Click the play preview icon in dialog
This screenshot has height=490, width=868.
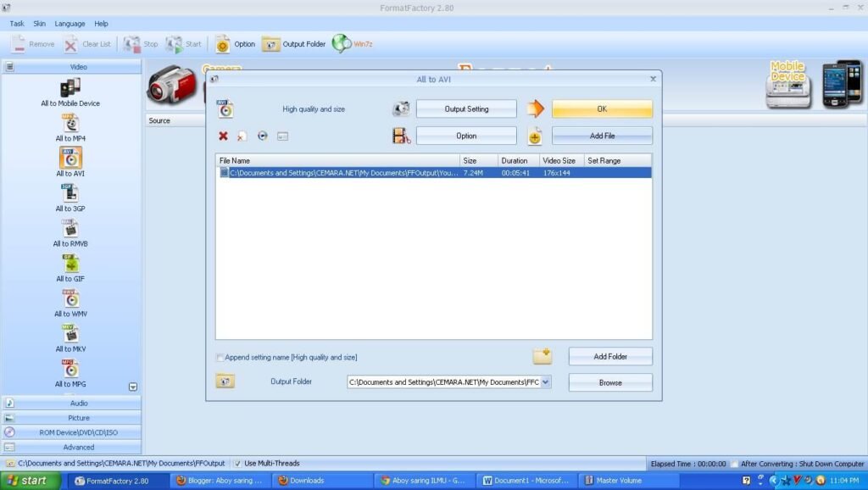(x=263, y=136)
